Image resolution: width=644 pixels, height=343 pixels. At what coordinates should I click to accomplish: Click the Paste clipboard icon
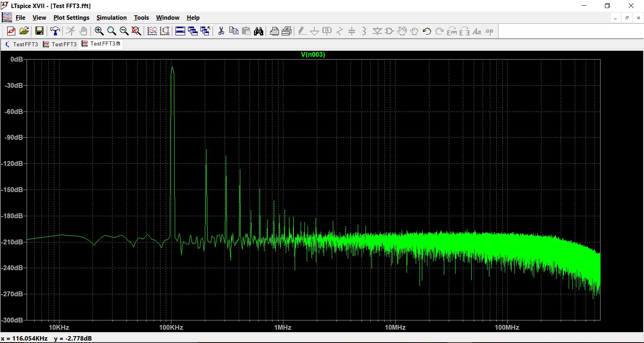[x=246, y=31]
